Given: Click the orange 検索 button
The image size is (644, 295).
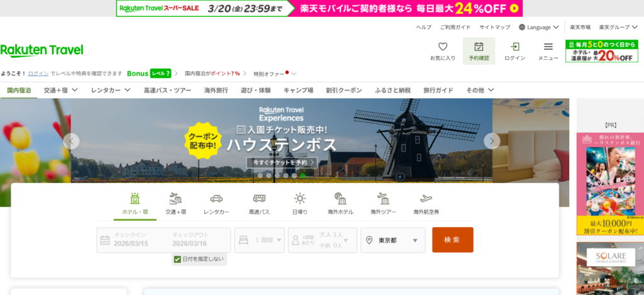Looking at the screenshot, I should pyautogui.click(x=452, y=240).
